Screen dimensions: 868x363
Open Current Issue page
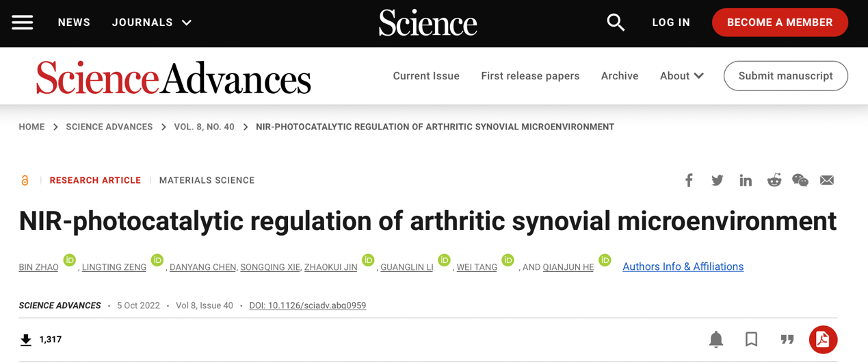coord(426,76)
